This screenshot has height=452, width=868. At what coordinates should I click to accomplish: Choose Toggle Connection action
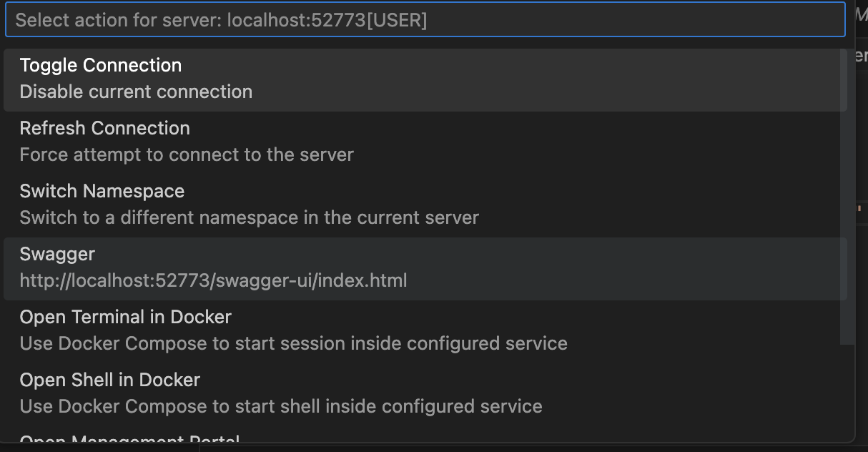coord(425,79)
